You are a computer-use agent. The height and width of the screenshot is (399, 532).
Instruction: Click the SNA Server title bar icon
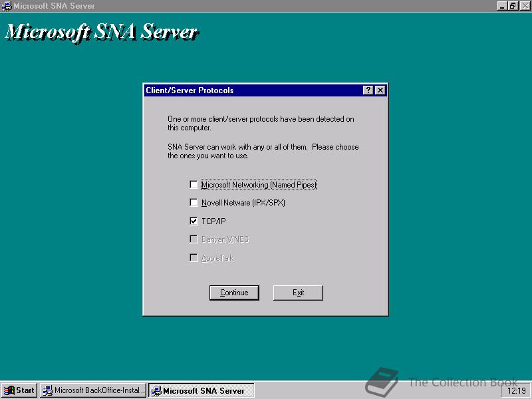point(6,6)
